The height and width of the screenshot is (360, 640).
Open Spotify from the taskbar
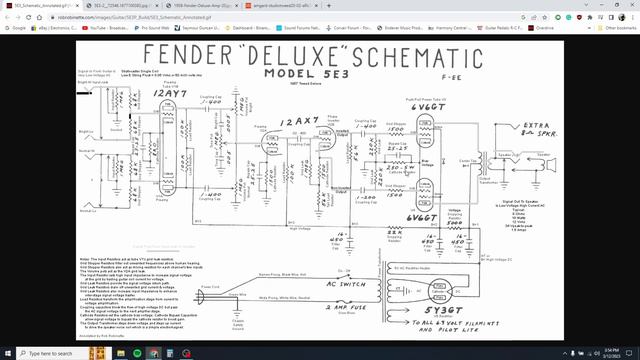coord(137,353)
